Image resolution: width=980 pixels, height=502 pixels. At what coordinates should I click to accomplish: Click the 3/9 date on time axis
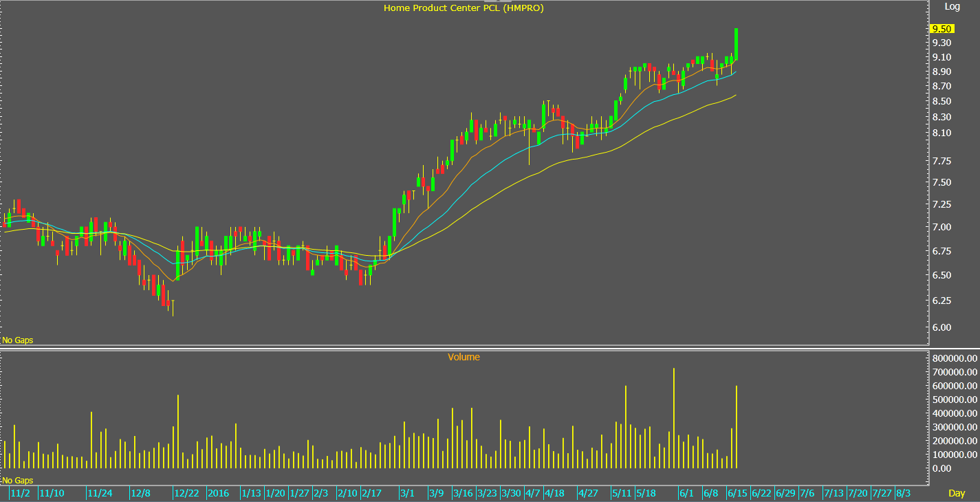(x=436, y=493)
